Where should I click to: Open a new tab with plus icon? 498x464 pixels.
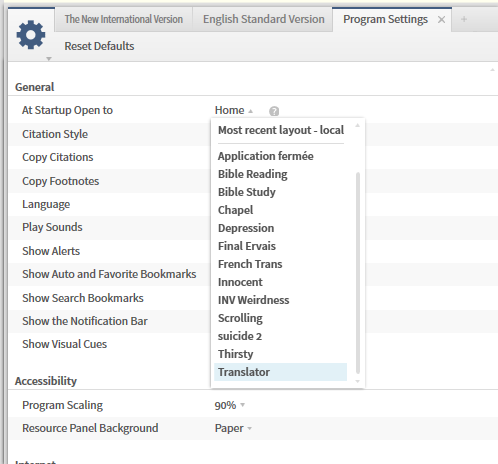(464, 19)
